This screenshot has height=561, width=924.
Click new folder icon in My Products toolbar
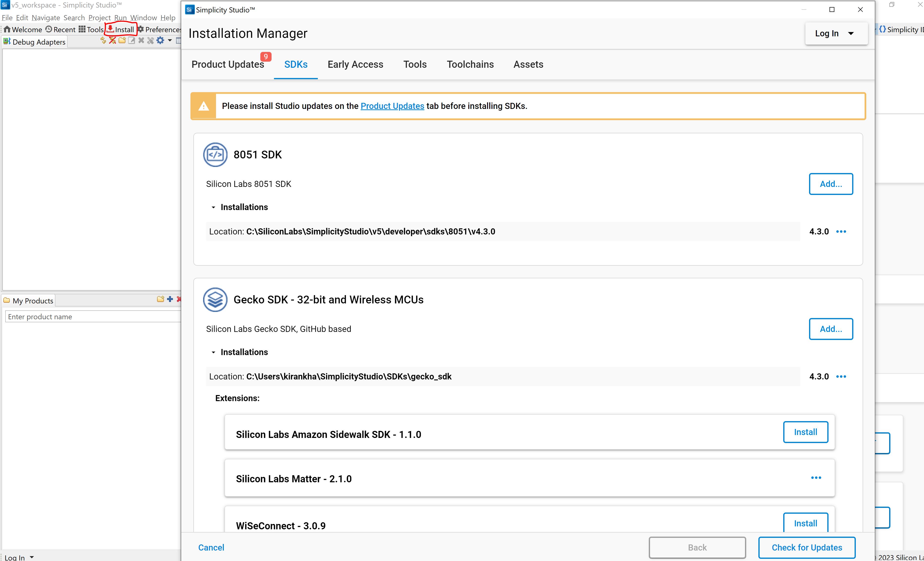(160, 299)
